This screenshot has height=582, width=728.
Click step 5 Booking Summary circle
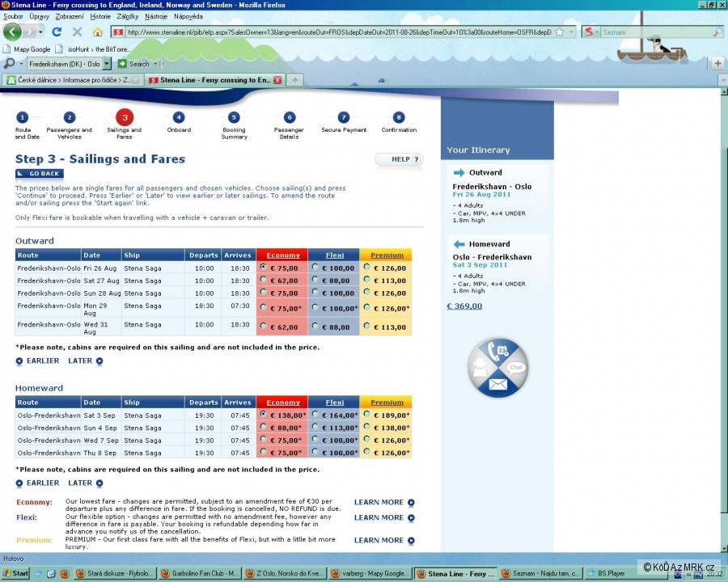tap(234, 117)
